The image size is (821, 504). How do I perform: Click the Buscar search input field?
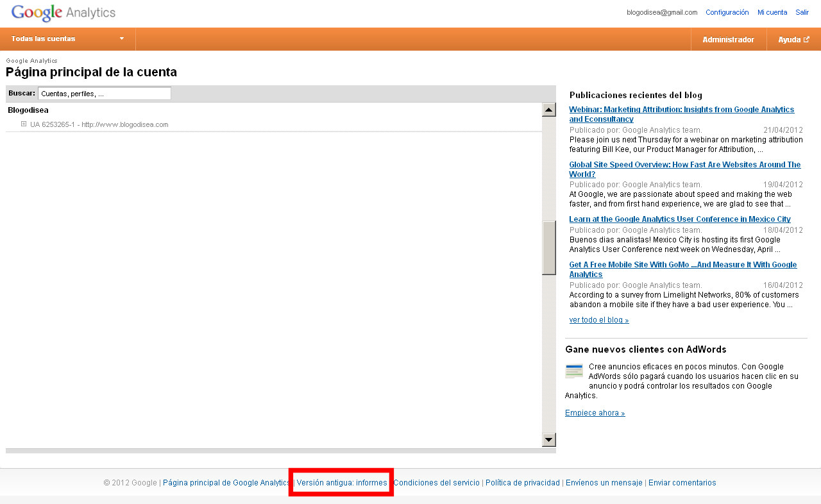pyautogui.click(x=105, y=94)
